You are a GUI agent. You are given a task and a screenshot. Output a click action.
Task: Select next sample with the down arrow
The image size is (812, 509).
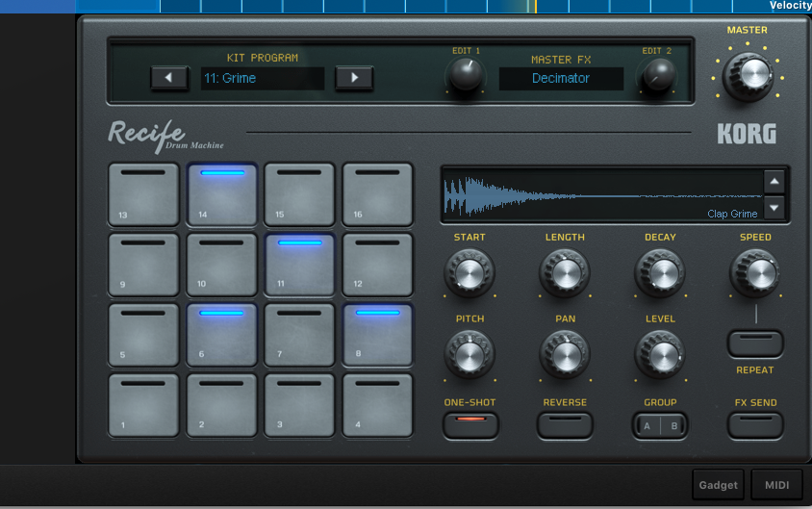(x=774, y=208)
